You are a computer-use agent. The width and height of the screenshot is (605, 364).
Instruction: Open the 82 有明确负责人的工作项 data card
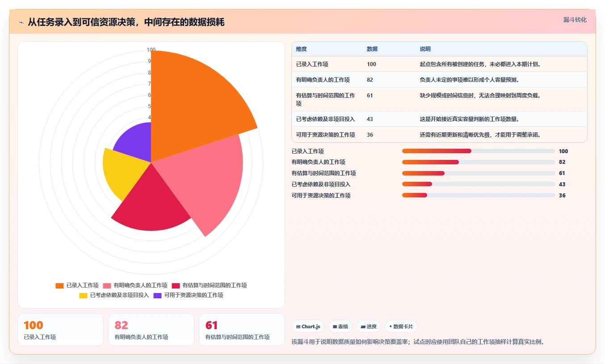(151, 330)
